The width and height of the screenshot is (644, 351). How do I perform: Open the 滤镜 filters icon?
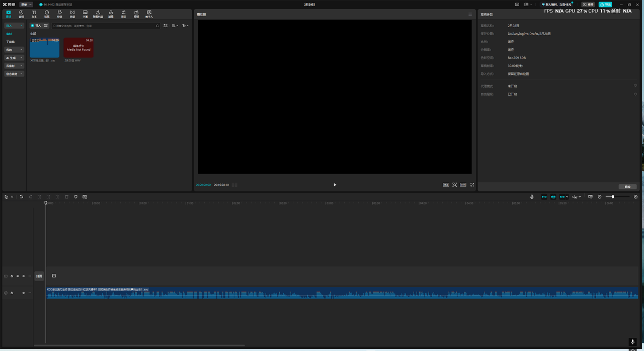click(111, 14)
